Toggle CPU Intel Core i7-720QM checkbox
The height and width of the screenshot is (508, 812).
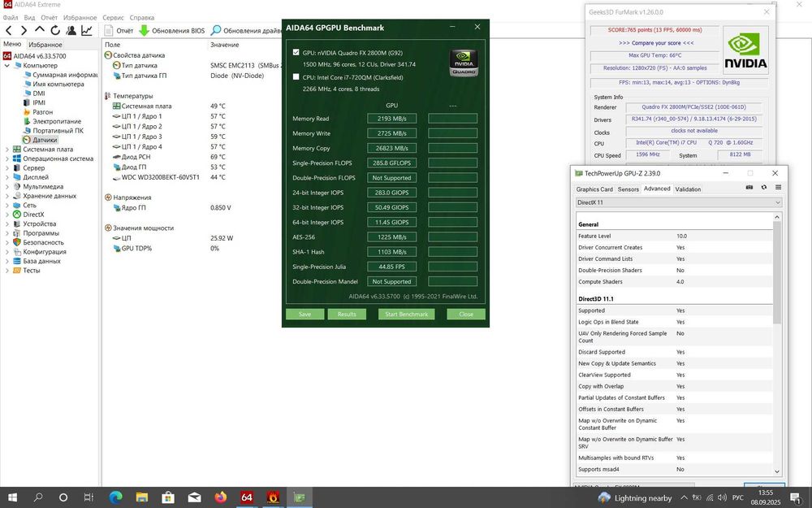click(x=296, y=76)
